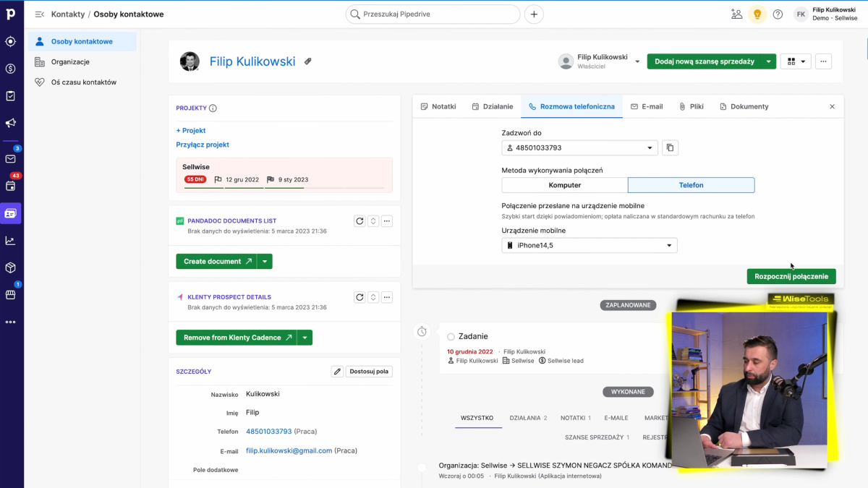Expand the owner Filip Kulikowski dropdown arrow
The width and height of the screenshot is (868, 488).
(637, 62)
